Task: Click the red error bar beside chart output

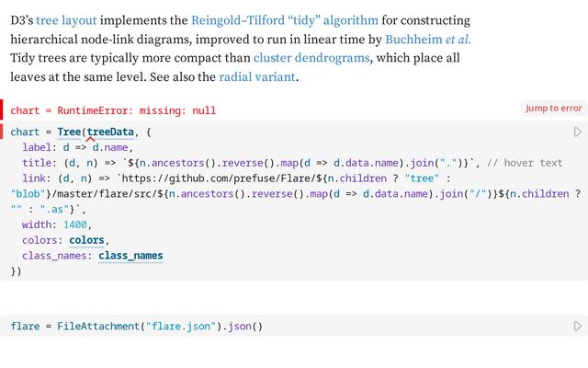Action: coord(2,110)
